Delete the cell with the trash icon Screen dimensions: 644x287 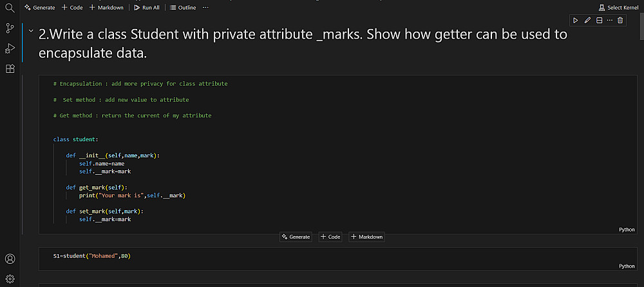(620, 21)
